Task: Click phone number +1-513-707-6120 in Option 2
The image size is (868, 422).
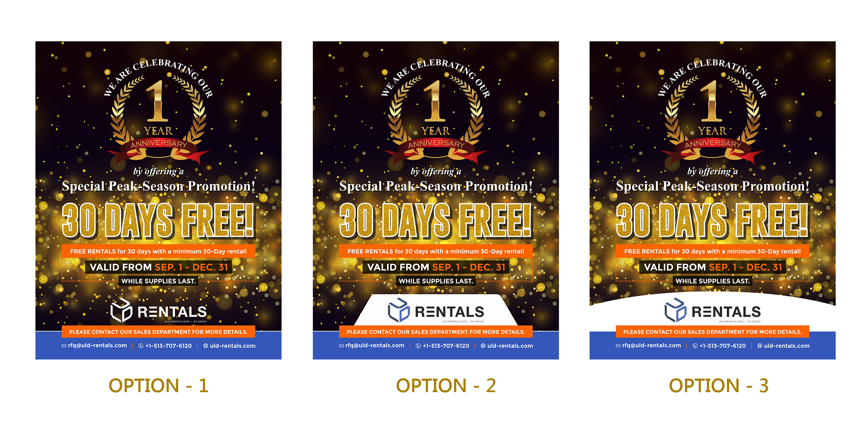Action: click(x=446, y=346)
